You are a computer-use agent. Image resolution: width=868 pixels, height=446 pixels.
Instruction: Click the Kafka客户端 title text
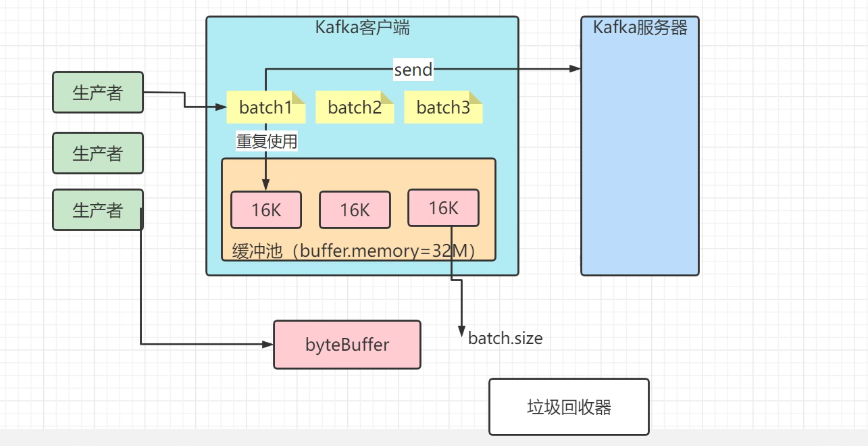(363, 28)
